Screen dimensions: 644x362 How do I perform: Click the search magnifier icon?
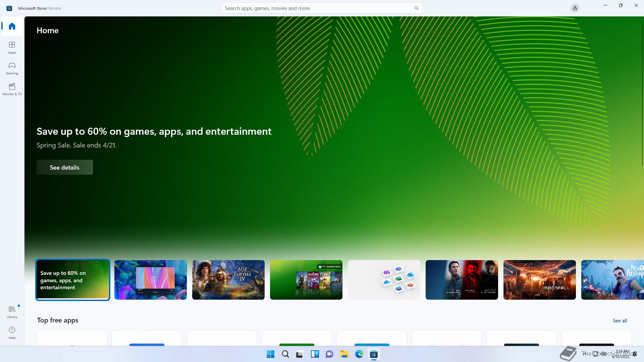416,8
